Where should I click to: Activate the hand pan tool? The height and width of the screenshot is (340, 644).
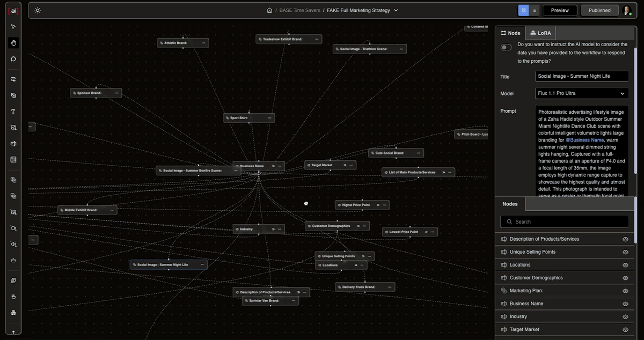[x=13, y=43]
